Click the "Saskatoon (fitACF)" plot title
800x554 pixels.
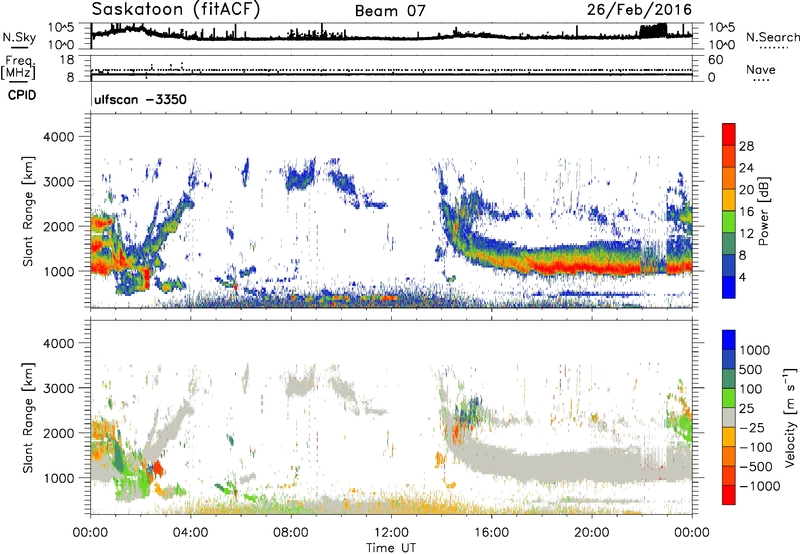176,10
